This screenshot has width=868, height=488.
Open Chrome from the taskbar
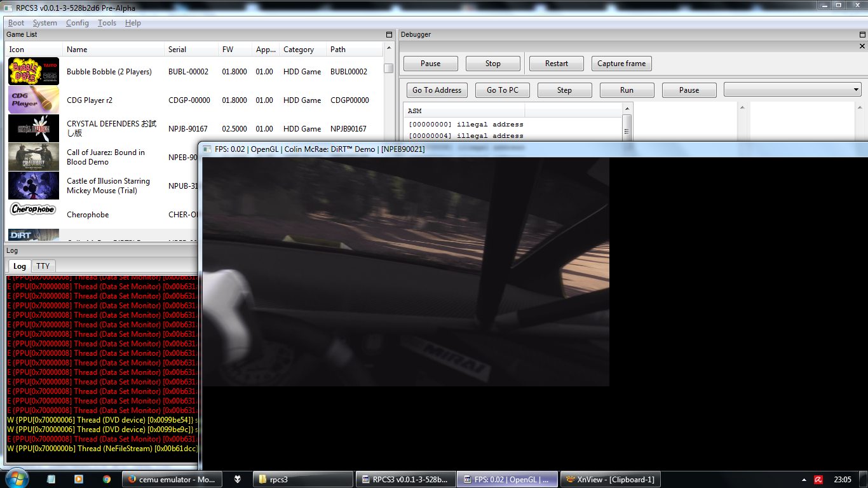click(107, 479)
